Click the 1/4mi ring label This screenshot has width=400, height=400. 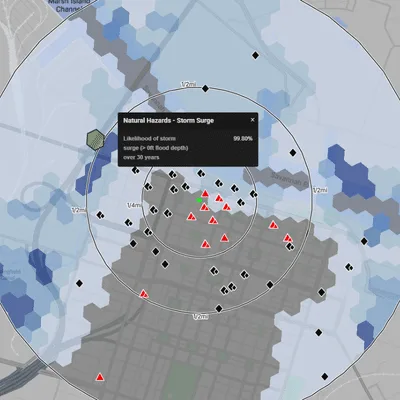click(x=134, y=205)
